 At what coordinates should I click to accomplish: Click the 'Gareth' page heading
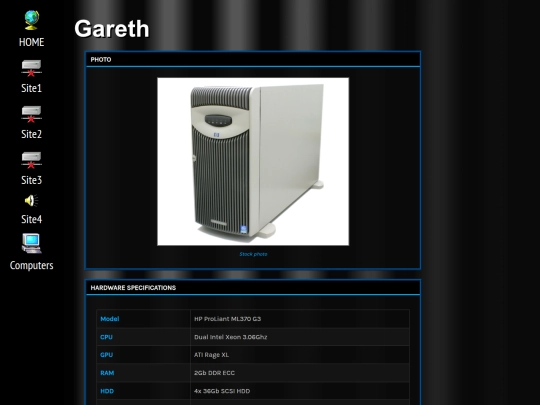click(112, 28)
